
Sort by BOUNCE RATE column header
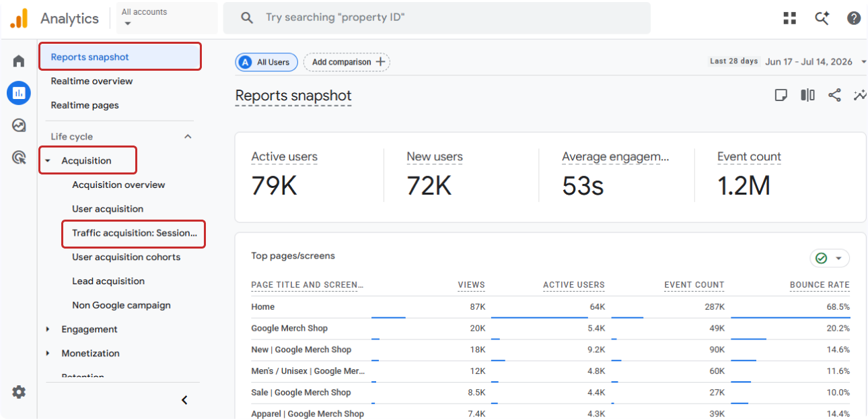click(820, 285)
